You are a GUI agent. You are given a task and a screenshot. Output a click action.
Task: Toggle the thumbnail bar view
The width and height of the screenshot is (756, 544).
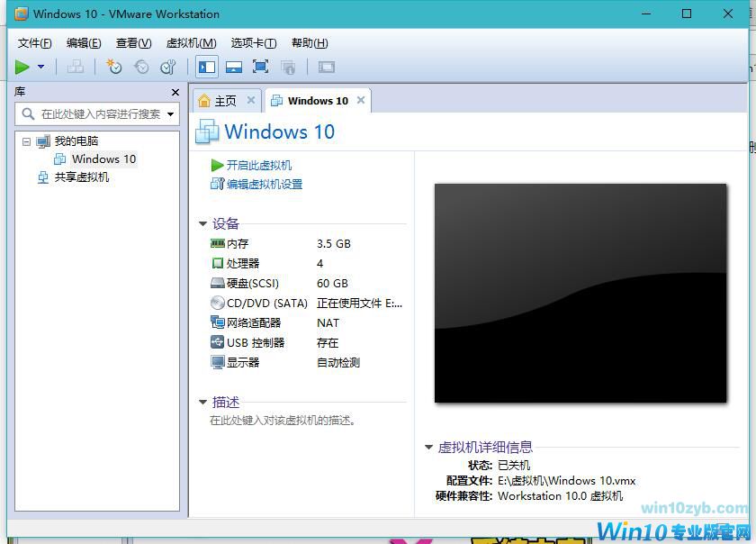[x=234, y=67]
